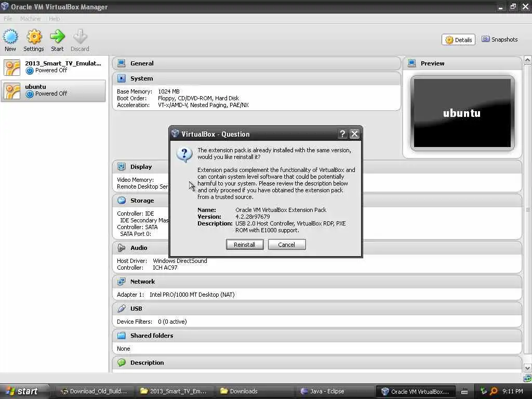The image size is (532, 399).
Task: Click the Description section speech-bubble icon
Action: tap(121, 363)
